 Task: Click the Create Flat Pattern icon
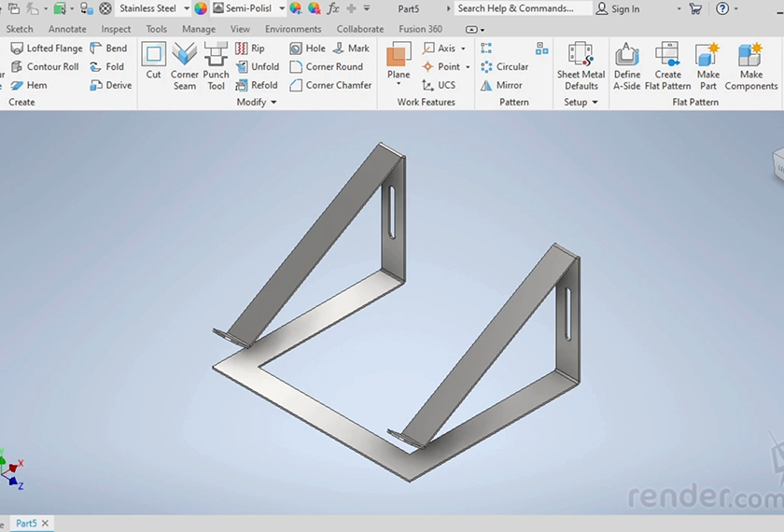click(667, 65)
